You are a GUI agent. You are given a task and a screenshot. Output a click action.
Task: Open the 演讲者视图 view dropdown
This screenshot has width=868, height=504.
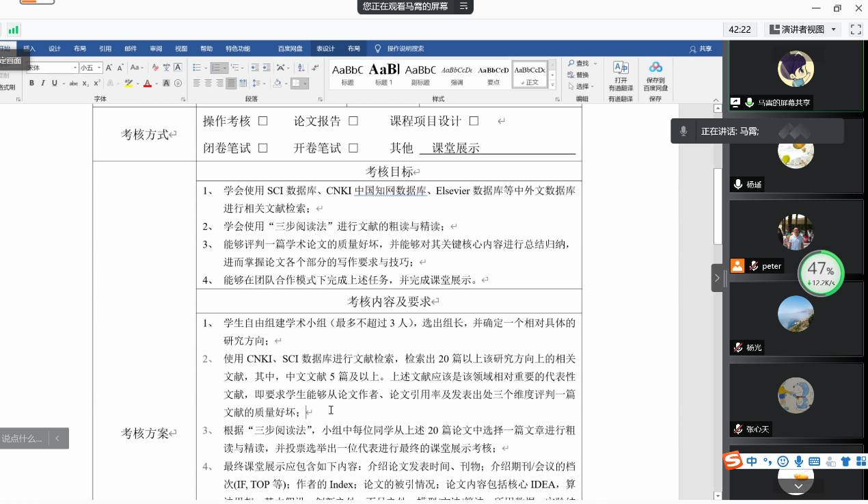(x=802, y=29)
